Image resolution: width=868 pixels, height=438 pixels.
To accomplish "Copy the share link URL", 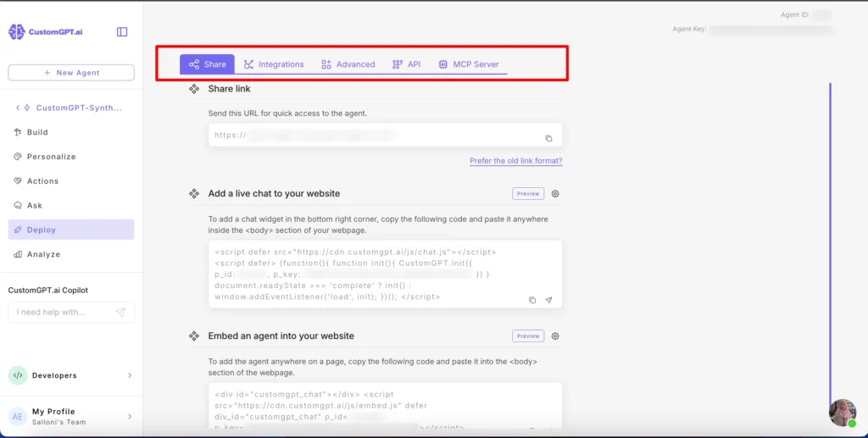I will coord(548,138).
